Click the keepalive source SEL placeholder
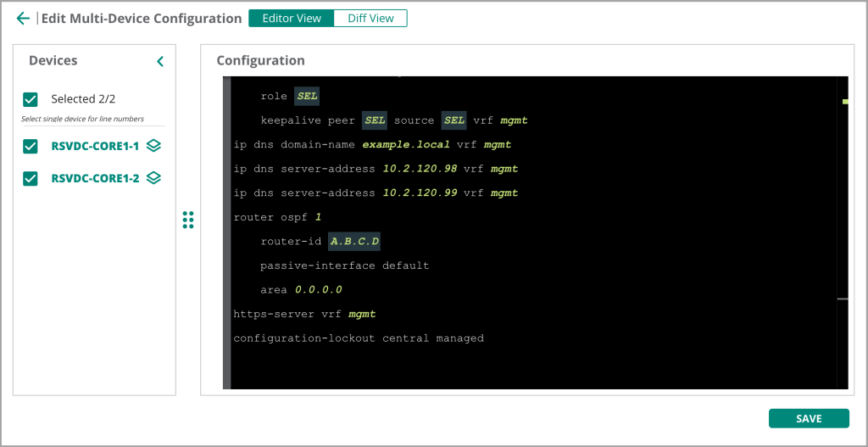868x447 pixels. pyautogui.click(x=454, y=120)
